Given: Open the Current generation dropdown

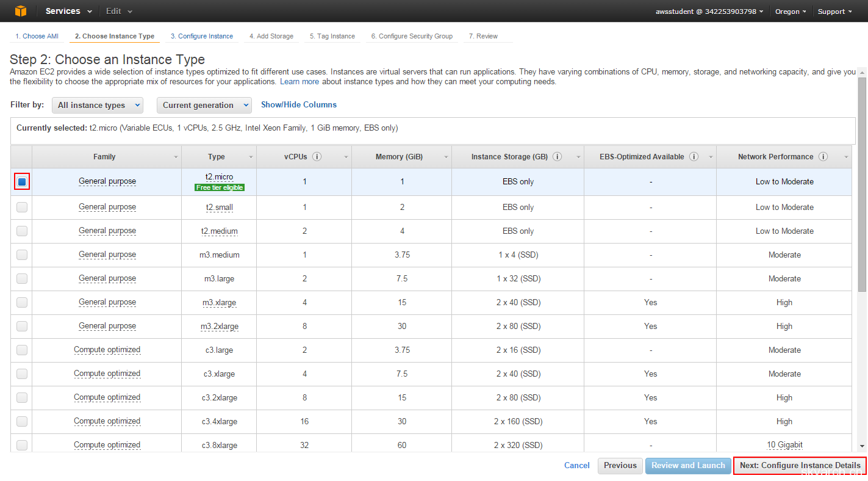Looking at the screenshot, I should tap(204, 105).
